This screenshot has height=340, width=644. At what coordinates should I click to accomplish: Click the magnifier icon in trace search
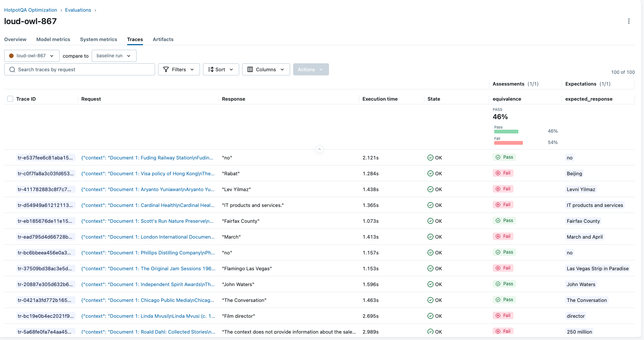pos(12,70)
